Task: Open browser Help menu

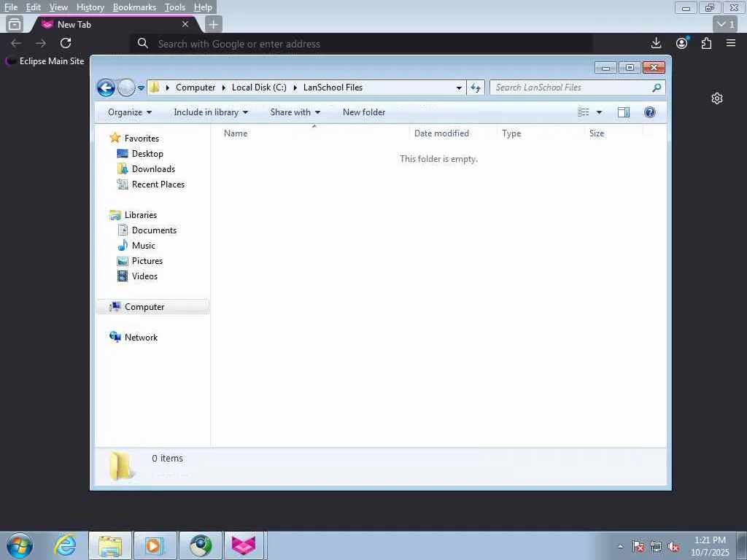Action: (x=203, y=7)
